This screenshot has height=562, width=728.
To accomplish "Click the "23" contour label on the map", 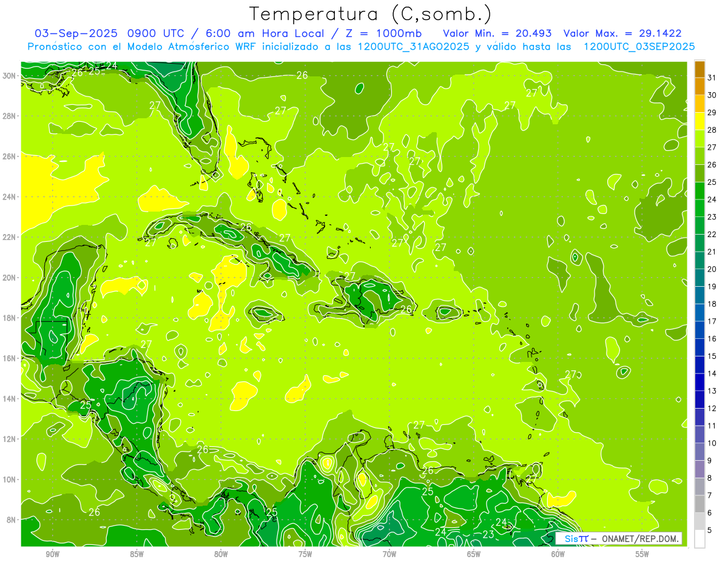I will pos(488,534).
